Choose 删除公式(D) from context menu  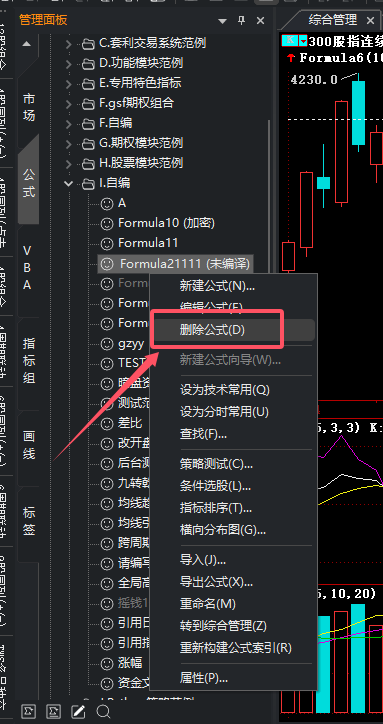[x=234, y=330]
